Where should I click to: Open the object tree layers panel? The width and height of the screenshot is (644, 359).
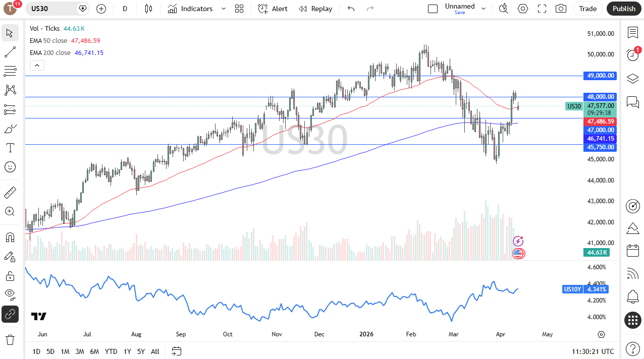coord(633,78)
